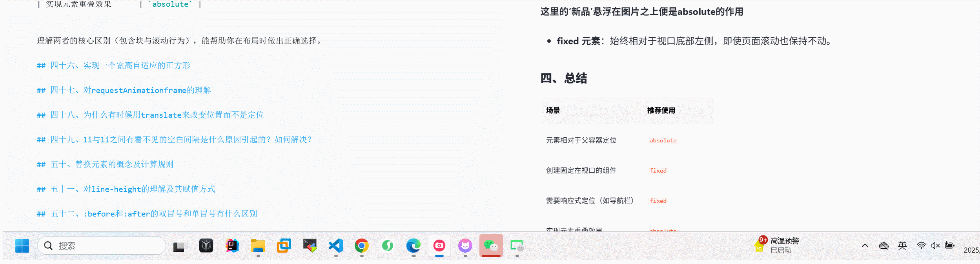Switch to Visual Studio Code in taskbar
The width and height of the screenshot is (980, 264).
(336, 246)
